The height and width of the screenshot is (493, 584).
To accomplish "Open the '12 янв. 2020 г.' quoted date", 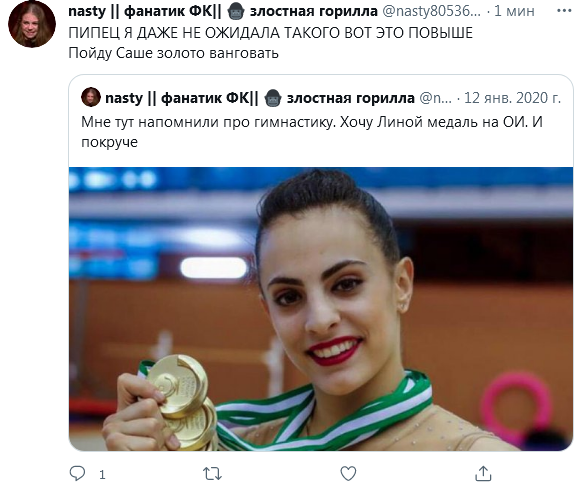I will (x=512, y=98).
